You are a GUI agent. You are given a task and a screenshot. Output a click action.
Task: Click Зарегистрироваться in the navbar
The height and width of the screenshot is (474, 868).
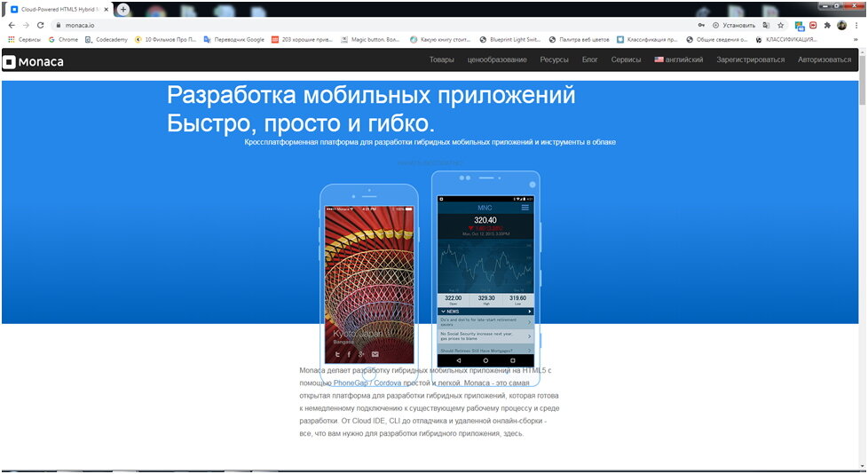(751, 59)
